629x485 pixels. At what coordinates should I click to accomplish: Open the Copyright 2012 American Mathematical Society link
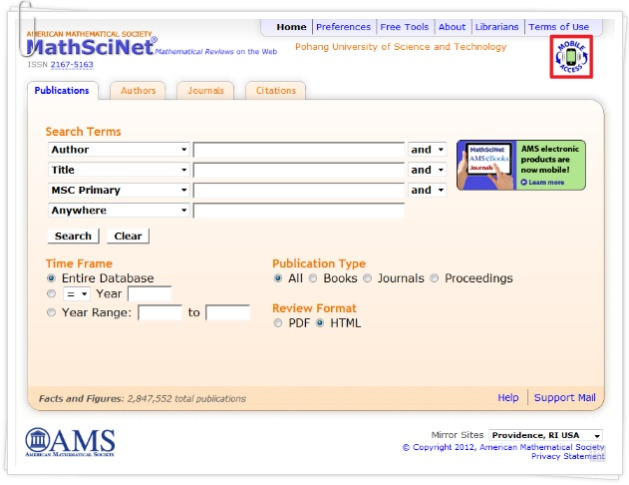(x=503, y=447)
